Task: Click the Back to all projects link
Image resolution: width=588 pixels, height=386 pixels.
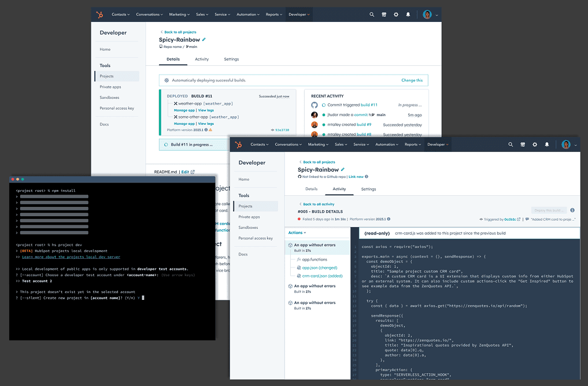Action: (318, 162)
